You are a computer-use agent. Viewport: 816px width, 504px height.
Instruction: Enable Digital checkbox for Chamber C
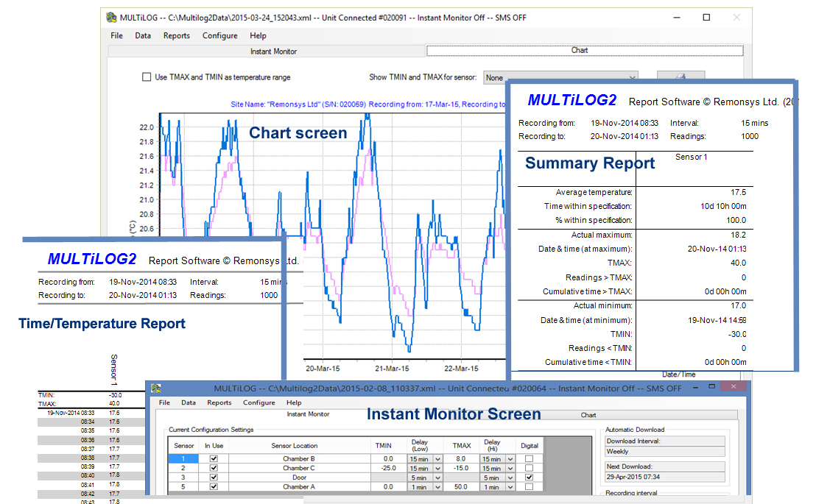point(530,468)
